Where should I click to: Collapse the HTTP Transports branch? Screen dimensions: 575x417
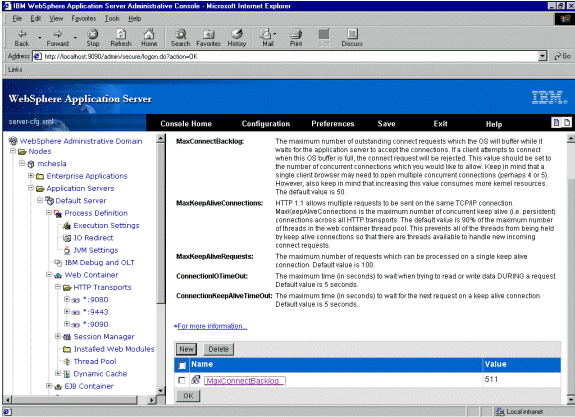coord(58,286)
